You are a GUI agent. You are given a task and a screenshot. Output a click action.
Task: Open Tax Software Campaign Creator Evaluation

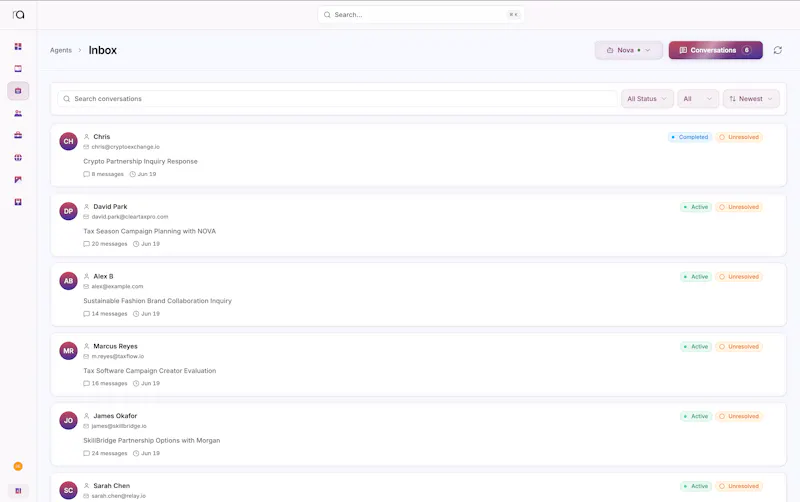click(x=149, y=371)
